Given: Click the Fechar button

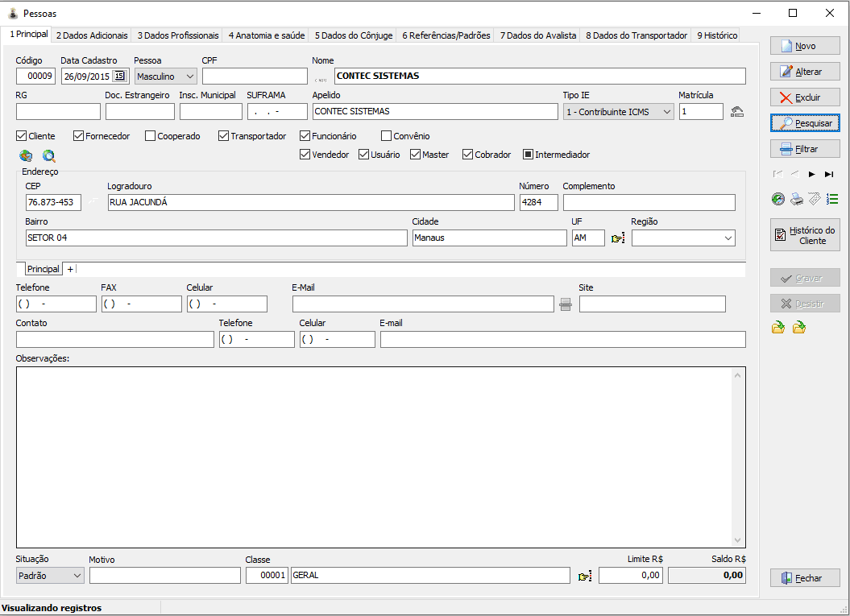Looking at the screenshot, I should point(805,578).
